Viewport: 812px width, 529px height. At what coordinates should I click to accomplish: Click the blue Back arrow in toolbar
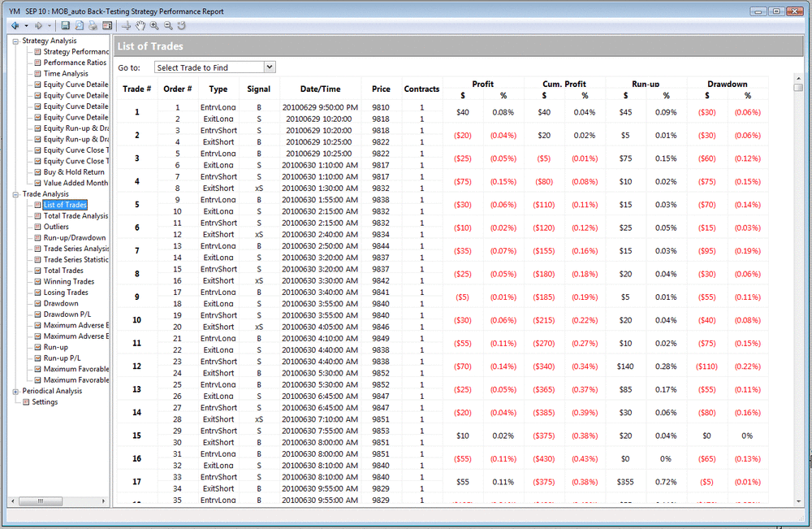[15, 25]
